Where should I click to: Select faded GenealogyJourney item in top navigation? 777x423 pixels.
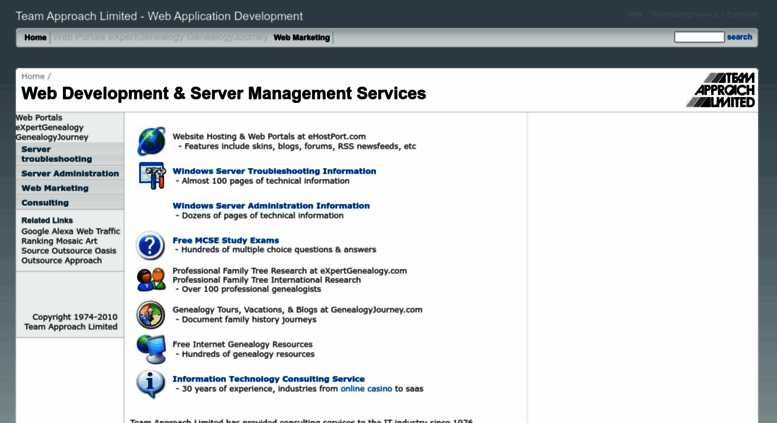click(x=227, y=37)
